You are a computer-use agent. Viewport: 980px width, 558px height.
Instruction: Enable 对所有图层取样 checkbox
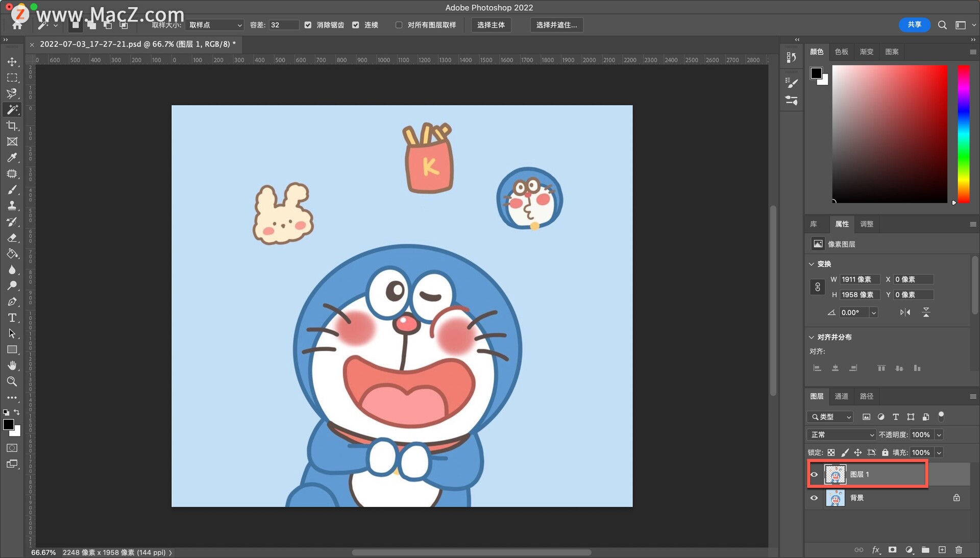(x=399, y=25)
